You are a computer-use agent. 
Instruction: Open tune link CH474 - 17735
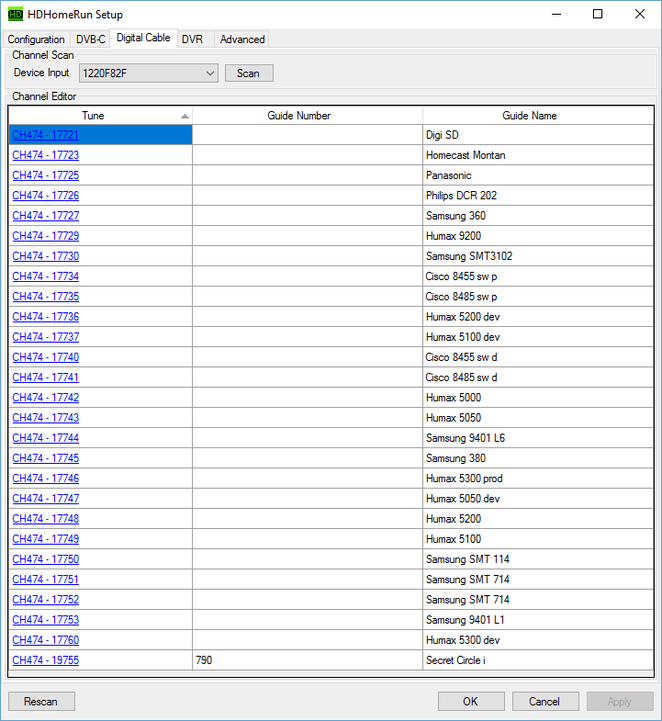[46, 297]
